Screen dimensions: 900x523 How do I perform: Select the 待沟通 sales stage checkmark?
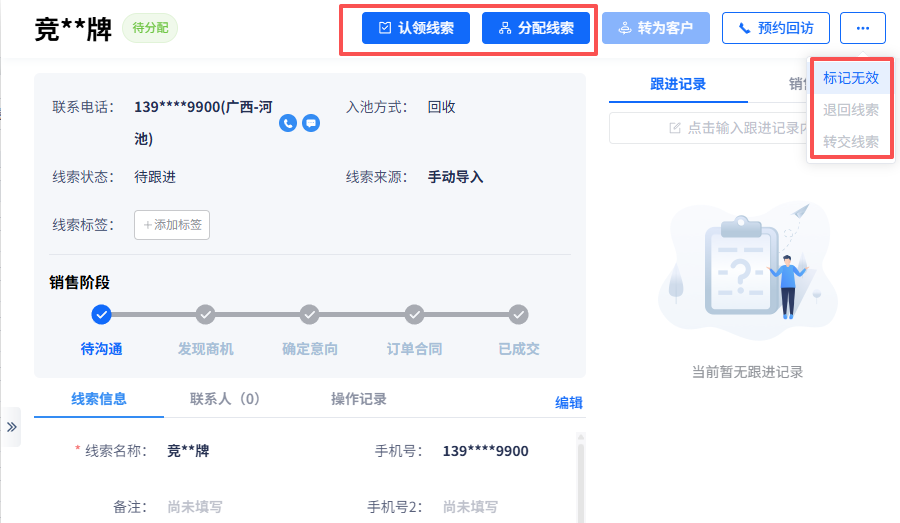(101, 315)
